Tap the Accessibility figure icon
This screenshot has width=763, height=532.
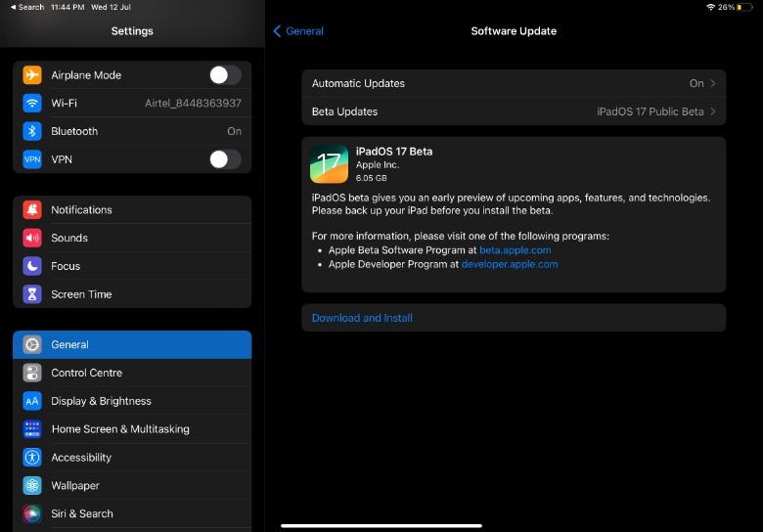tap(32, 457)
